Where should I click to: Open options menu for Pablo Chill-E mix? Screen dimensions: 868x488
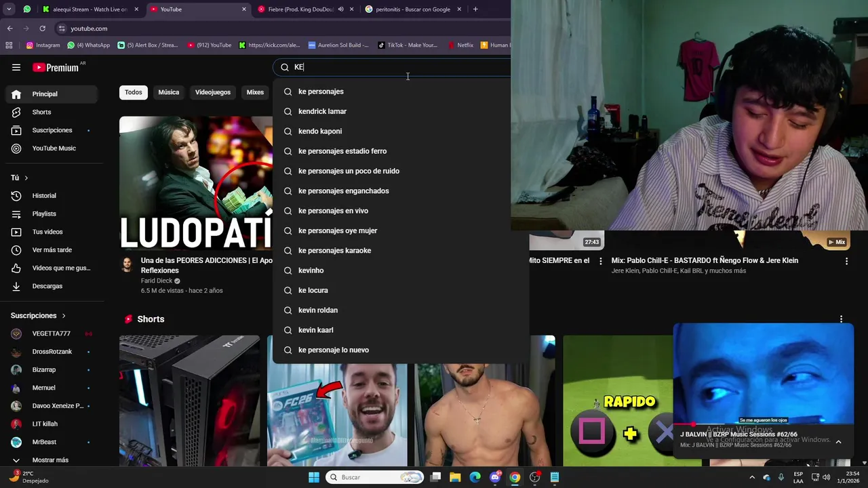click(x=846, y=261)
